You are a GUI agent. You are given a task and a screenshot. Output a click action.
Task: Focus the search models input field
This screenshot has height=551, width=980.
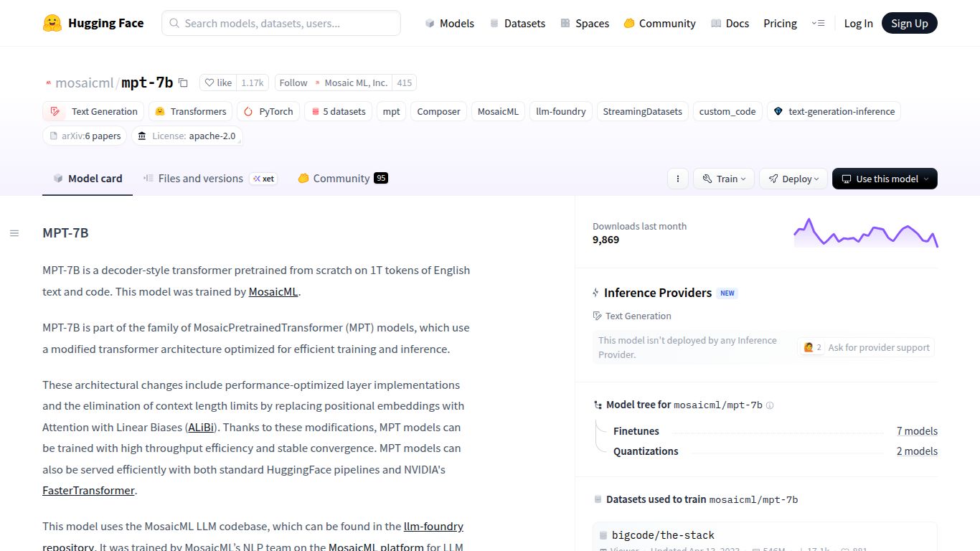click(x=281, y=23)
